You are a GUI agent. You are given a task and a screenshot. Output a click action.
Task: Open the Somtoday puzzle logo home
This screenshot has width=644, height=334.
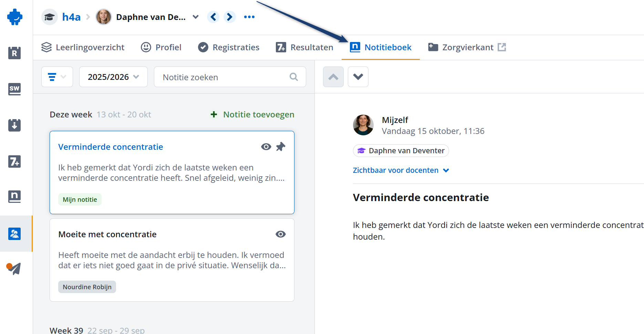tap(15, 17)
